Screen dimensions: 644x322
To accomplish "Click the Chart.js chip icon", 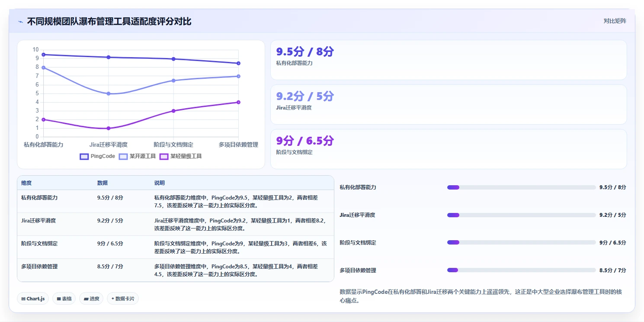I will point(23,299).
